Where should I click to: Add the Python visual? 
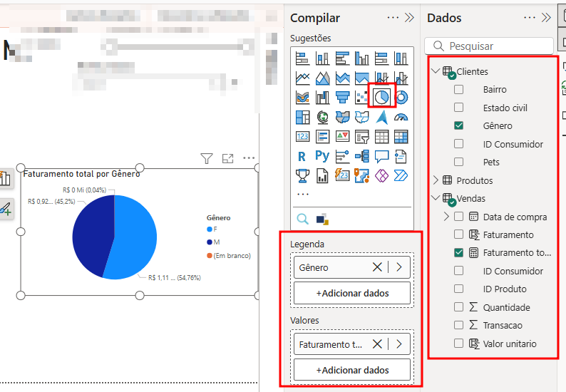tap(322, 156)
